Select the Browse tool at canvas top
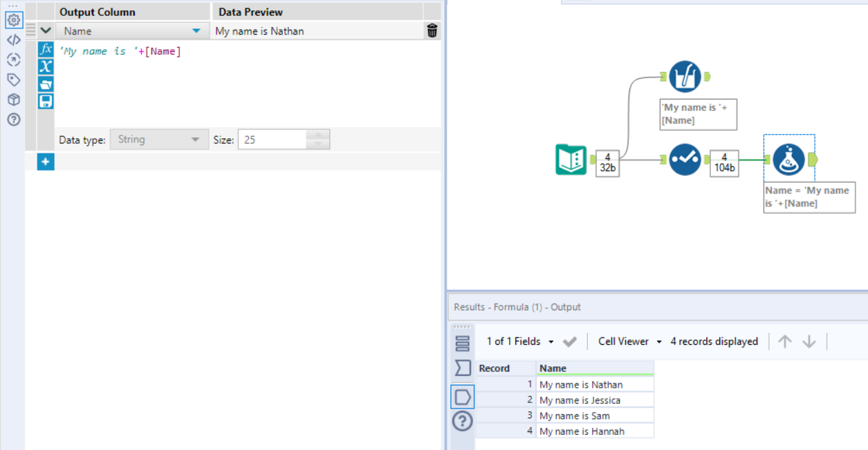Image resolution: width=868 pixels, height=450 pixels. pos(685,77)
